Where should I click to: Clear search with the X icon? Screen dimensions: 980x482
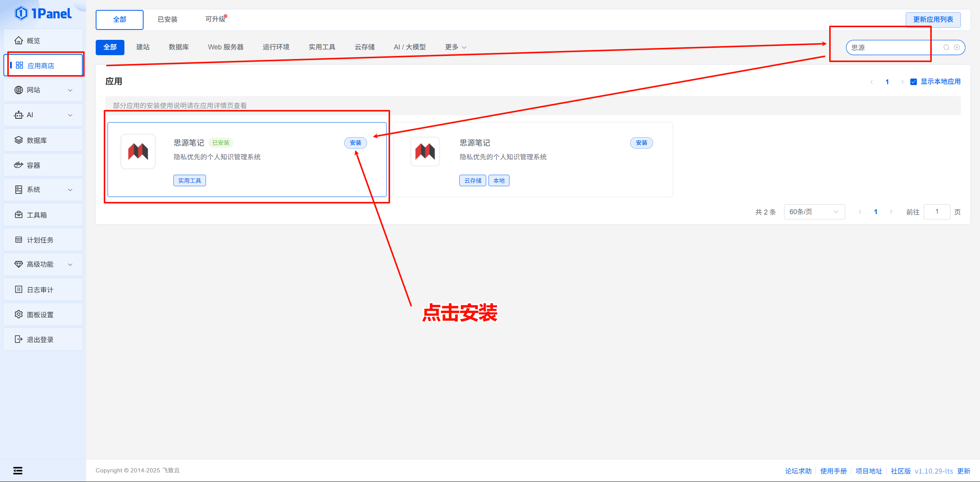(x=957, y=48)
